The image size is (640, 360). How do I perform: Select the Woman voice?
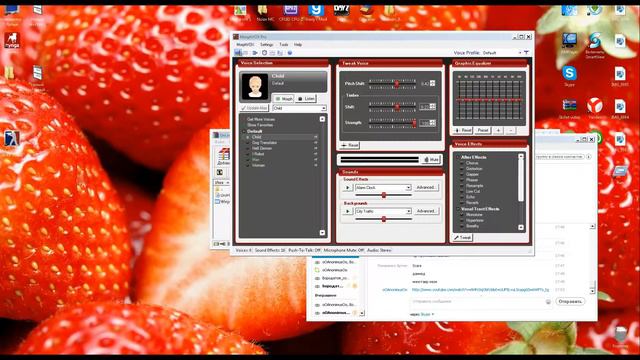pyautogui.click(x=258, y=165)
